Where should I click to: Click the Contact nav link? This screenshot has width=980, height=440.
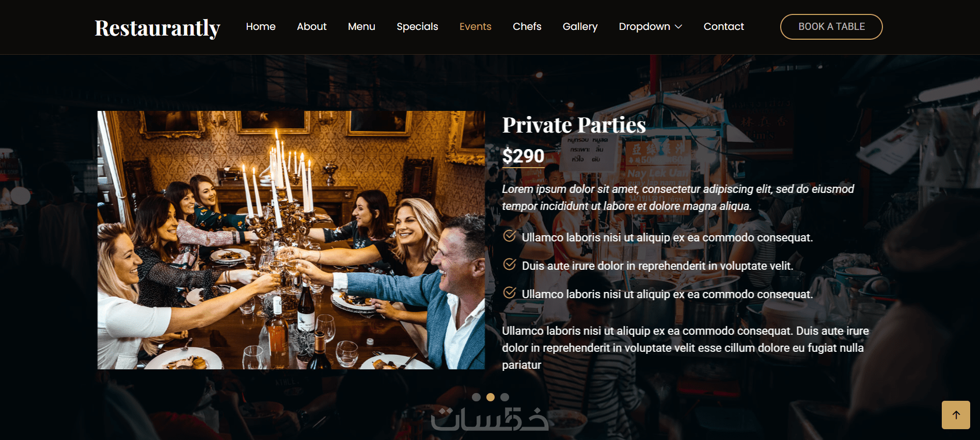coord(724,26)
